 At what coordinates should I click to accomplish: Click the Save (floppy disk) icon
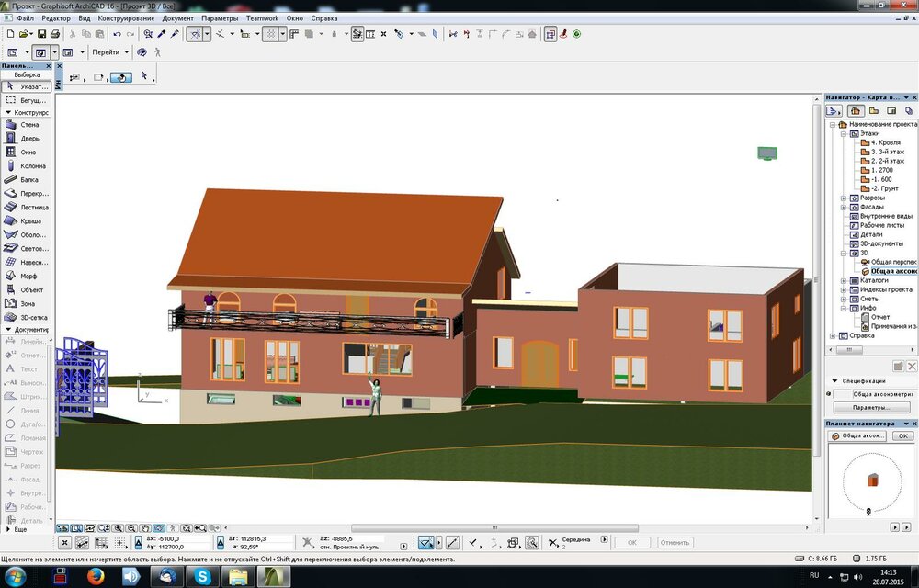41,34
